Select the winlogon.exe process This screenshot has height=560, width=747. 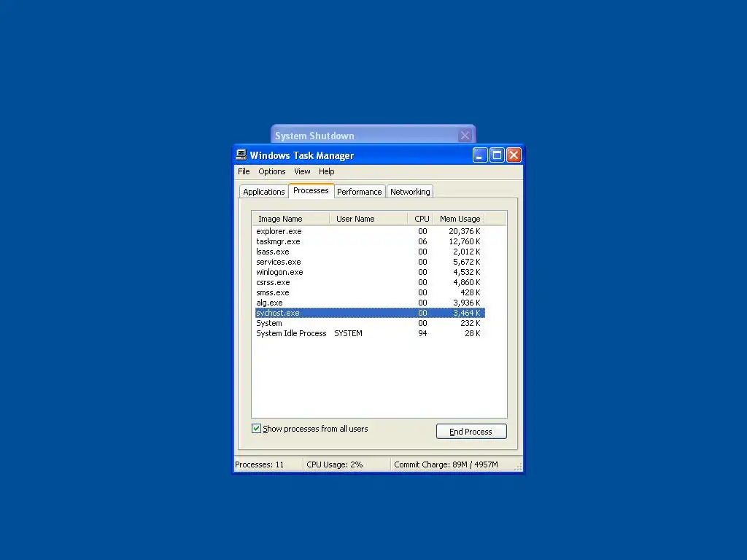click(x=370, y=273)
